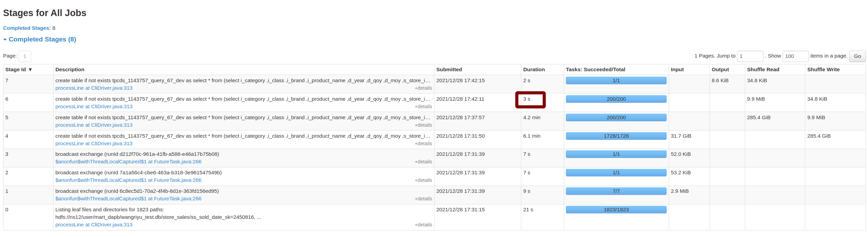This screenshot has height=237, width=868.
Task: Open processLine at CliDriver.java:313 for stage 5
Action: tap(94, 125)
